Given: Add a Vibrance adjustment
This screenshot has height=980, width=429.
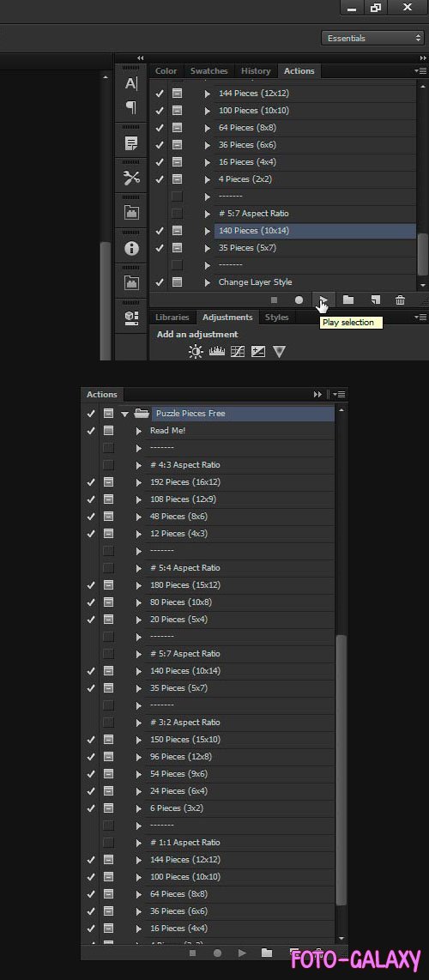Looking at the screenshot, I should tap(279, 352).
